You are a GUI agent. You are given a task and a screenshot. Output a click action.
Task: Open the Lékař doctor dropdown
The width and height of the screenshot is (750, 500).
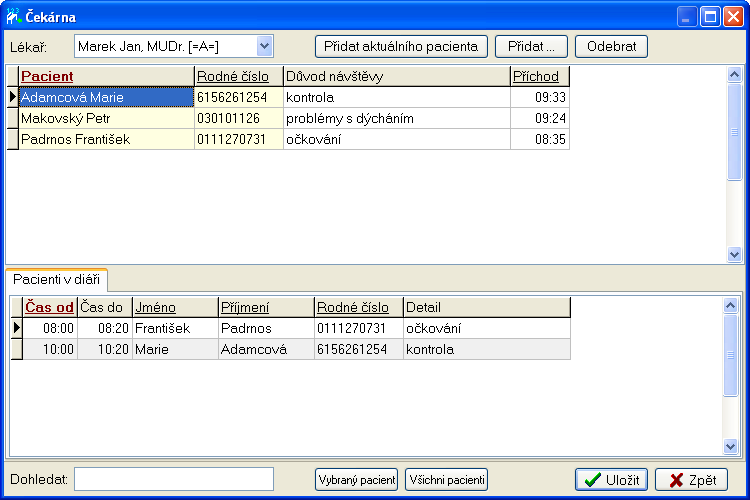pos(264,46)
